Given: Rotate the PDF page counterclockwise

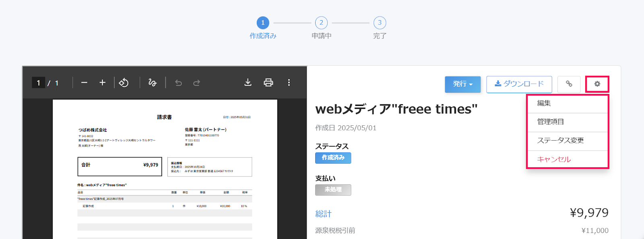Looking at the screenshot, I should tap(124, 83).
